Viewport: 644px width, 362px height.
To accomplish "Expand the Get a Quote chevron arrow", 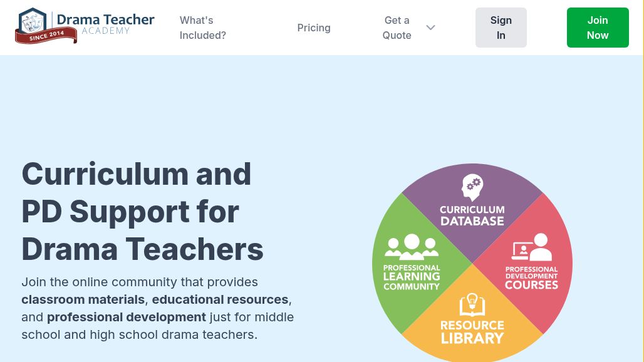I will coord(430,28).
